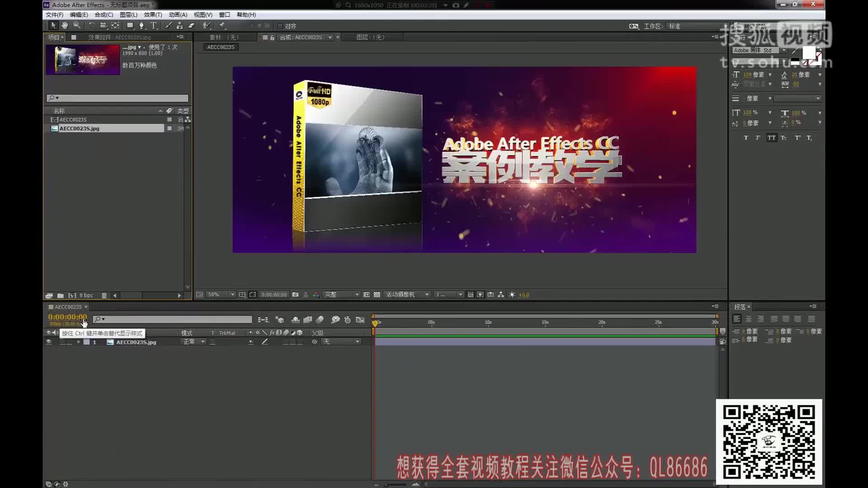Take a snapshot with the camera icon
This screenshot has width=868, height=488.
tap(295, 295)
